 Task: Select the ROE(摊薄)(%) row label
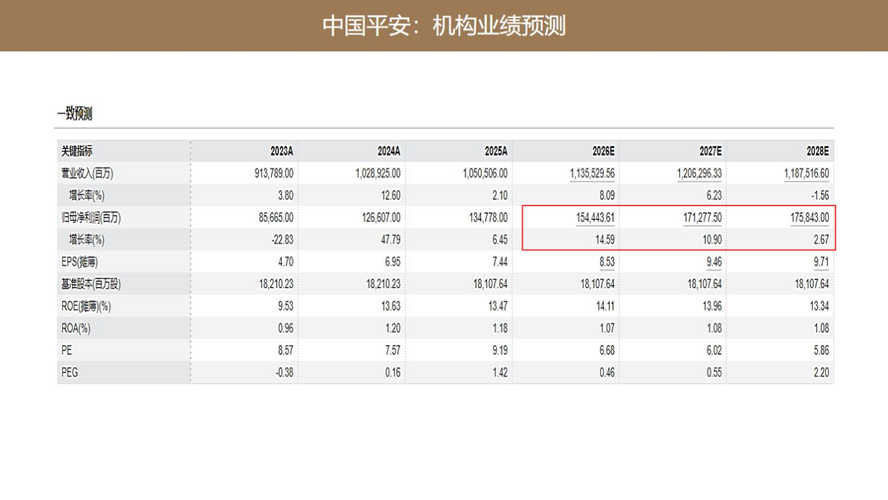coord(86,306)
